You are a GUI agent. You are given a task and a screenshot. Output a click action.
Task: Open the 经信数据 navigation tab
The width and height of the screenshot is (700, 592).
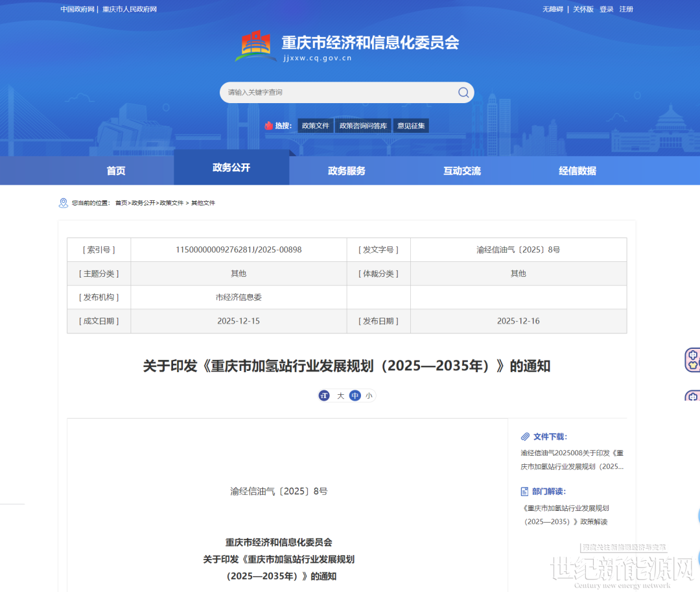coord(577,171)
